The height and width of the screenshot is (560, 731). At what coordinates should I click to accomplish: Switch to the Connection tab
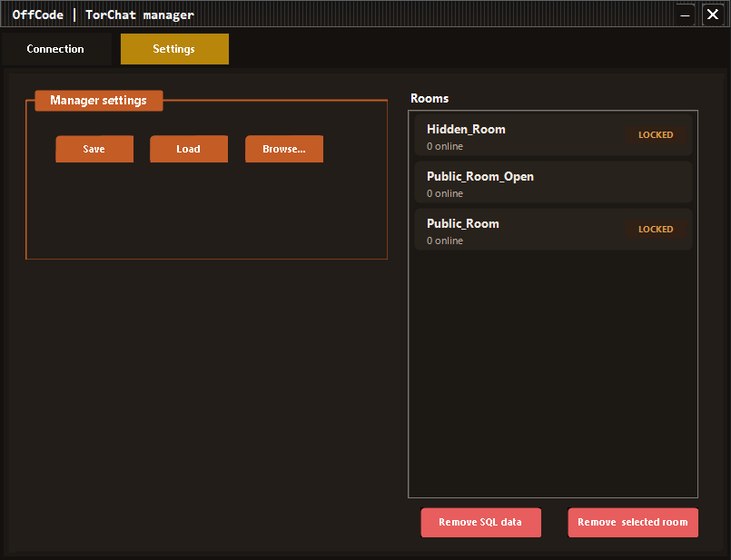pyautogui.click(x=56, y=49)
